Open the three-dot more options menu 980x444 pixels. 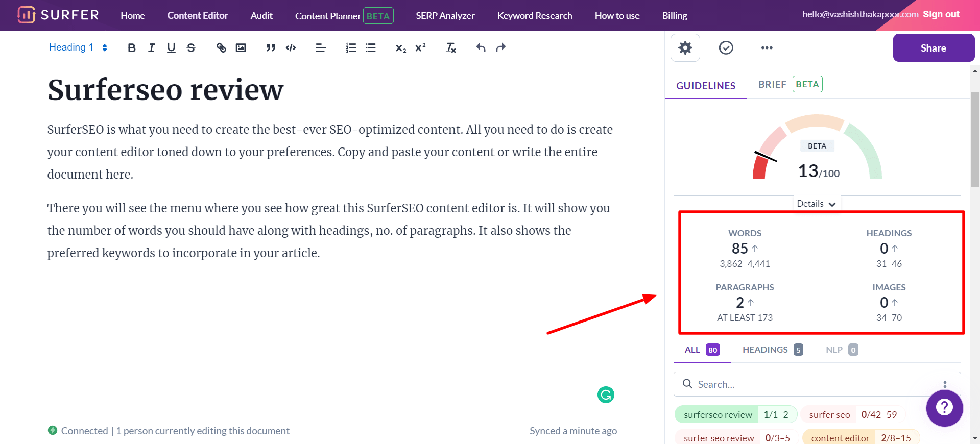[x=767, y=48]
